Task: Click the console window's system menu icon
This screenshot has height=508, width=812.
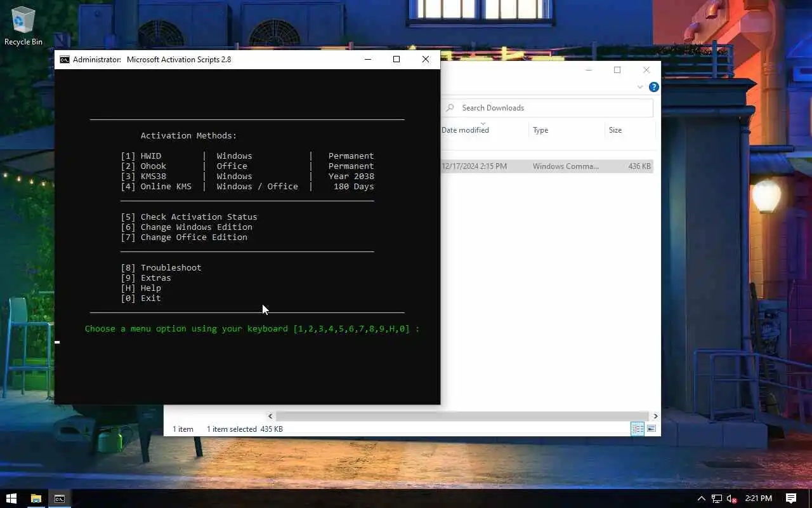Action: [x=64, y=59]
